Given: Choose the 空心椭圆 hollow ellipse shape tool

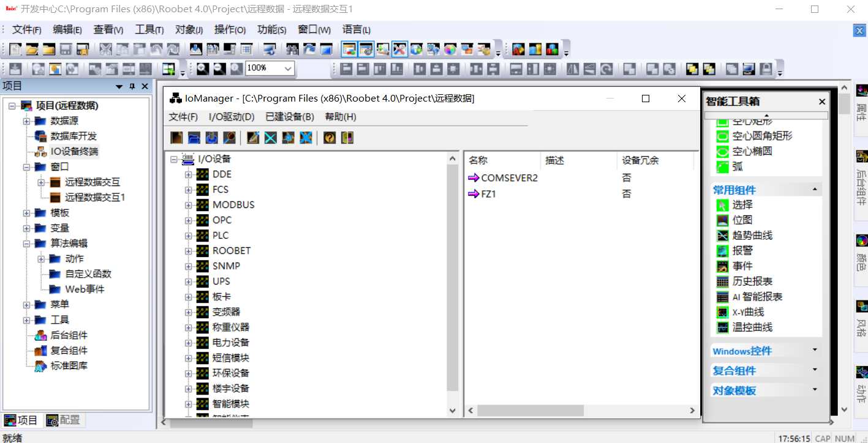Looking at the screenshot, I should point(752,151).
